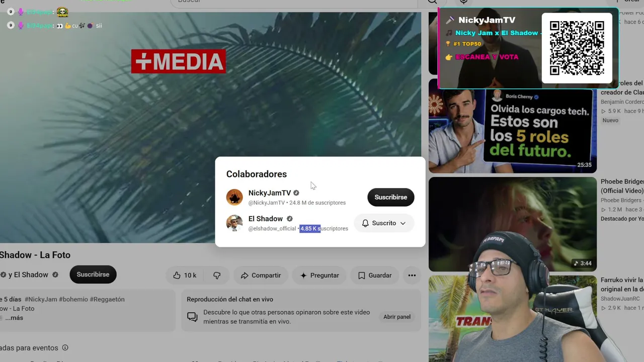Click the voice search microphone icon

463,2
